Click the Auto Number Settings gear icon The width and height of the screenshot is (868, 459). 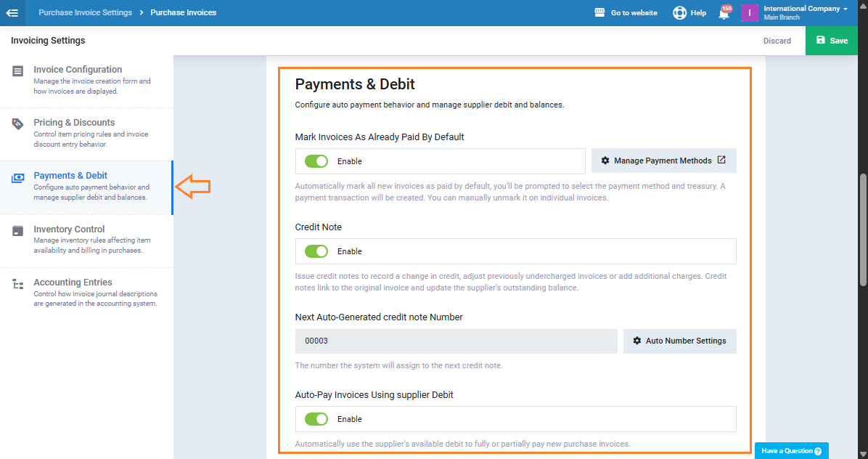pyautogui.click(x=637, y=341)
